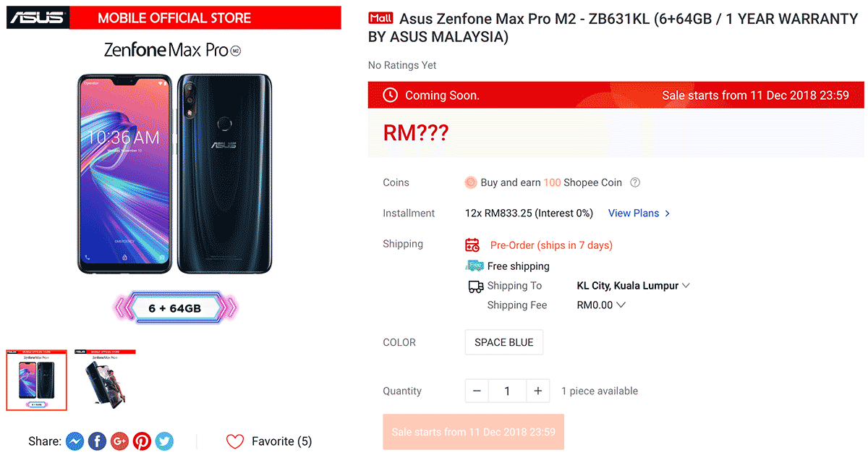Increase quantity with plus button

537,391
